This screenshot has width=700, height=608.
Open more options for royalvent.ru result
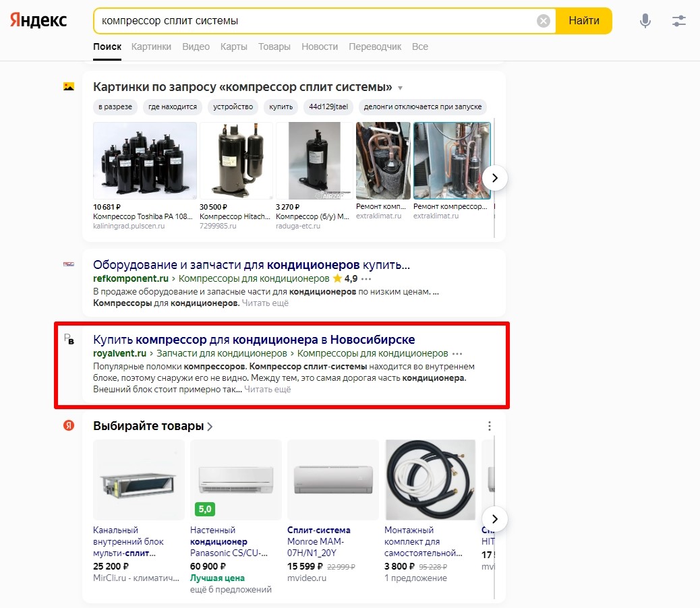click(x=458, y=353)
